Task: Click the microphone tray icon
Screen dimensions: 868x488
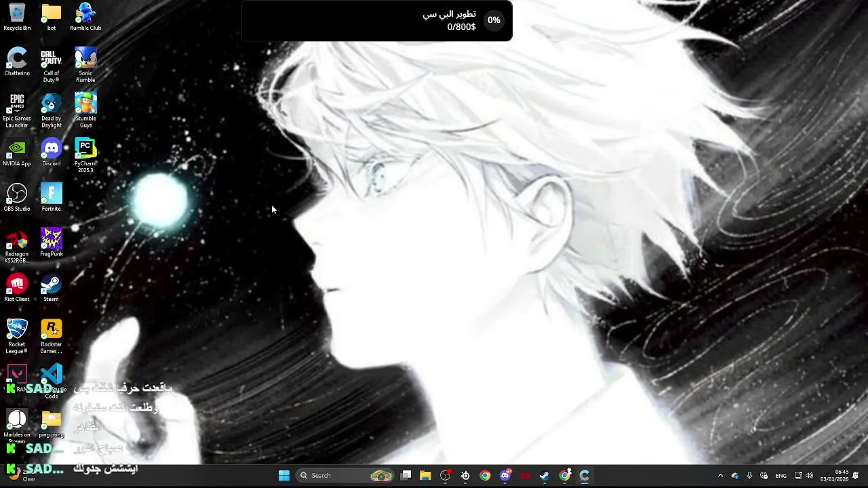Action: (749, 476)
